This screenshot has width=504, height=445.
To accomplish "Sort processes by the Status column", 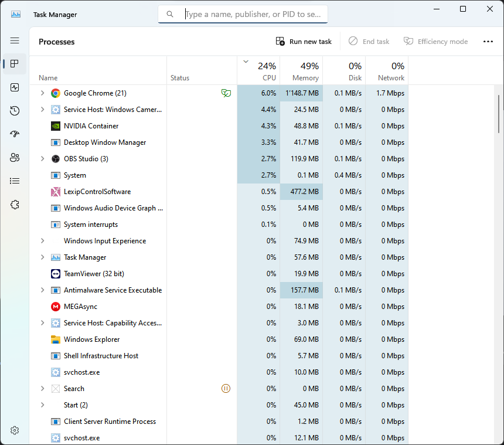I will click(202, 71).
